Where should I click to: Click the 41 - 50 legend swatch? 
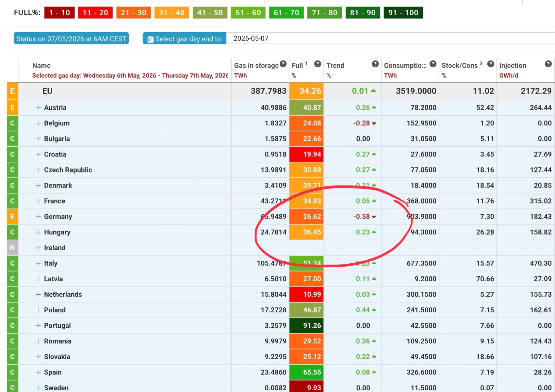[x=210, y=13]
